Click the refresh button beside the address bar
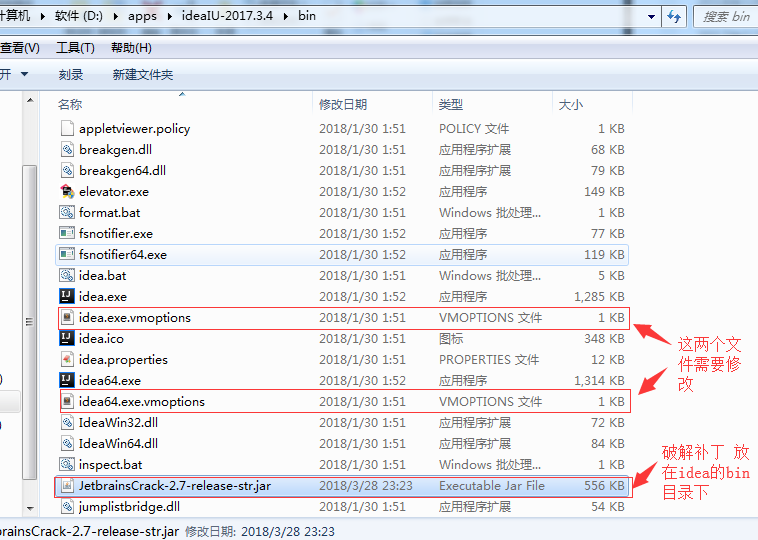The image size is (758, 540). click(x=674, y=17)
